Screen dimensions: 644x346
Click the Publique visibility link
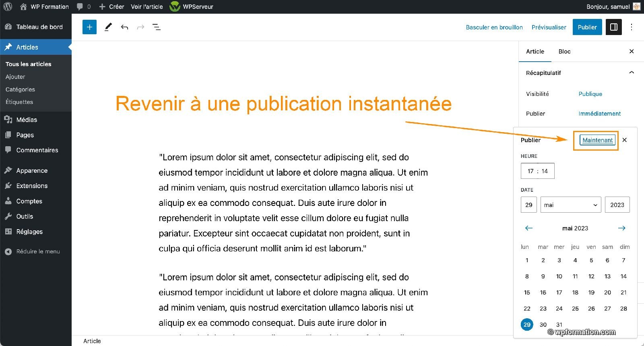[590, 94]
